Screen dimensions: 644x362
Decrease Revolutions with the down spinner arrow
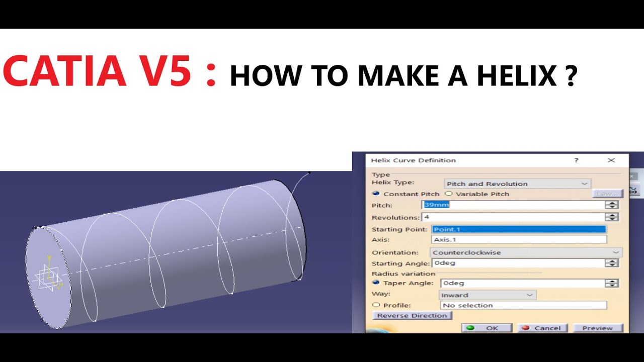point(612,220)
